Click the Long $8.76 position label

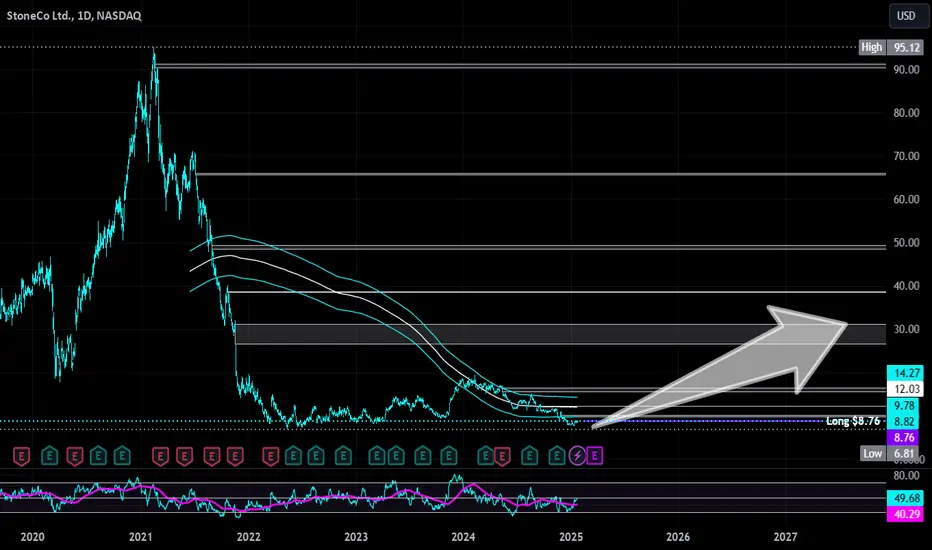click(x=853, y=421)
